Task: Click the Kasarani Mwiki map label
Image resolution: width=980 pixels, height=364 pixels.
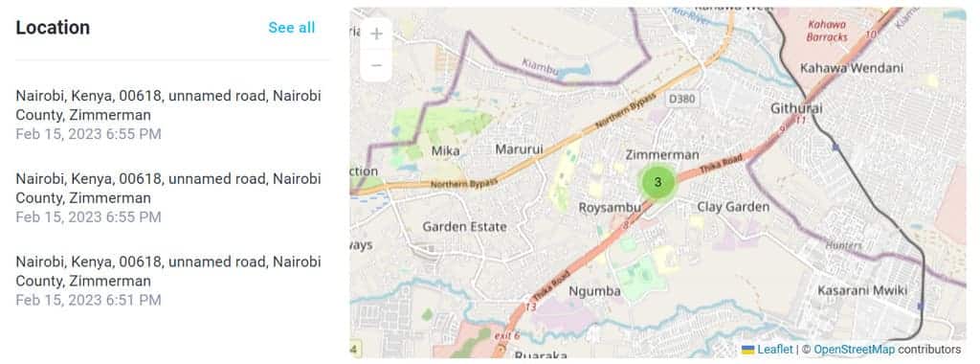Action: pos(862,290)
